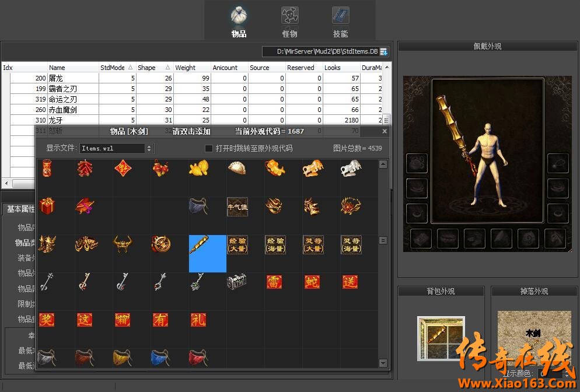Sort table by Shape column
This screenshot has width=580, height=392.
pos(154,68)
